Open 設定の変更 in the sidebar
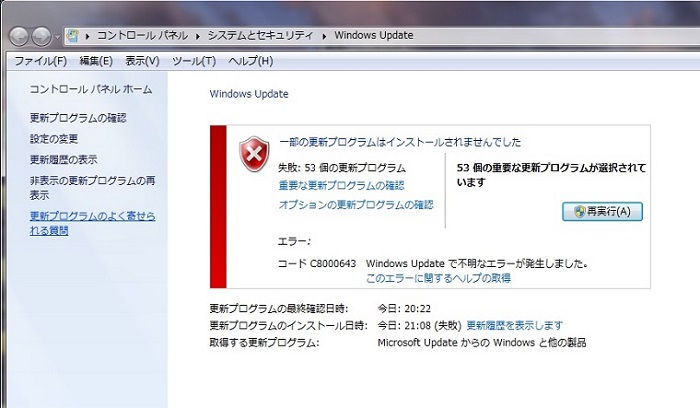Screen dimensions: 700x408 [54, 139]
